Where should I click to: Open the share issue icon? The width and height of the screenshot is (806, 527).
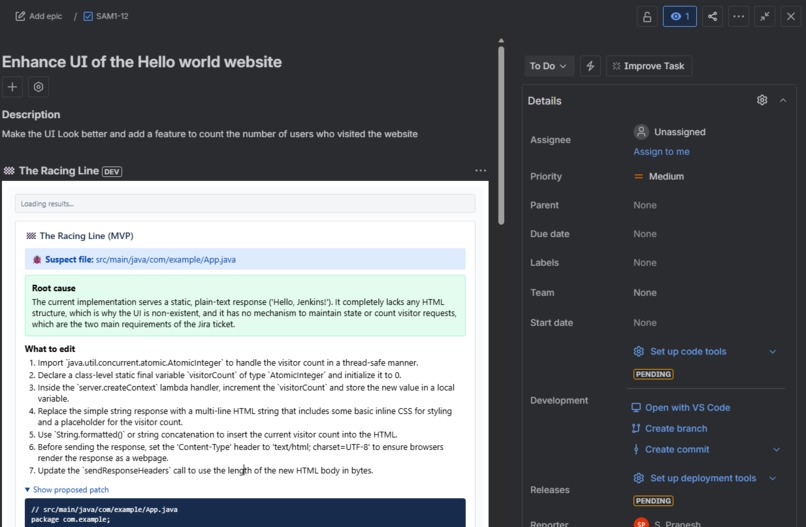click(712, 16)
